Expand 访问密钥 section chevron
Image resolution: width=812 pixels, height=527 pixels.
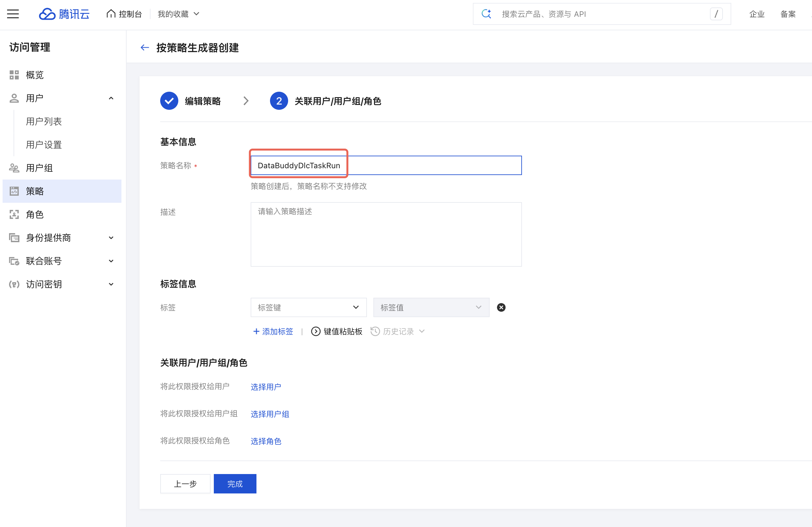click(111, 284)
